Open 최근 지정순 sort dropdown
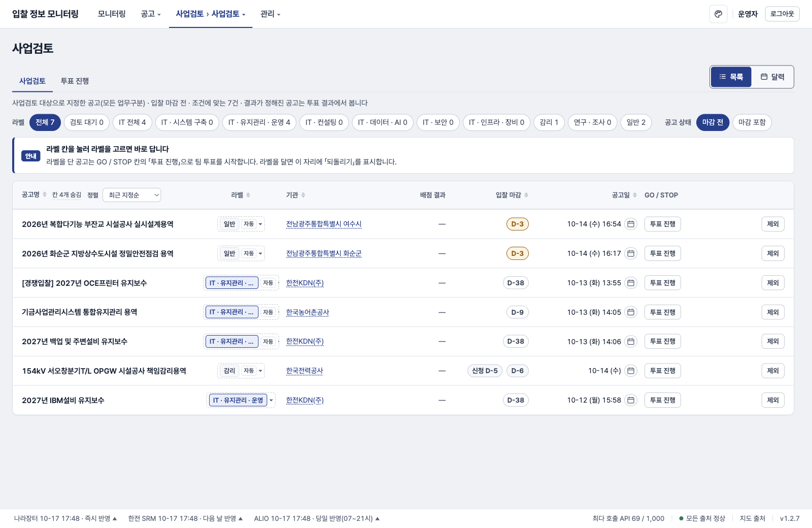812x528 pixels. (x=132, y=195)
